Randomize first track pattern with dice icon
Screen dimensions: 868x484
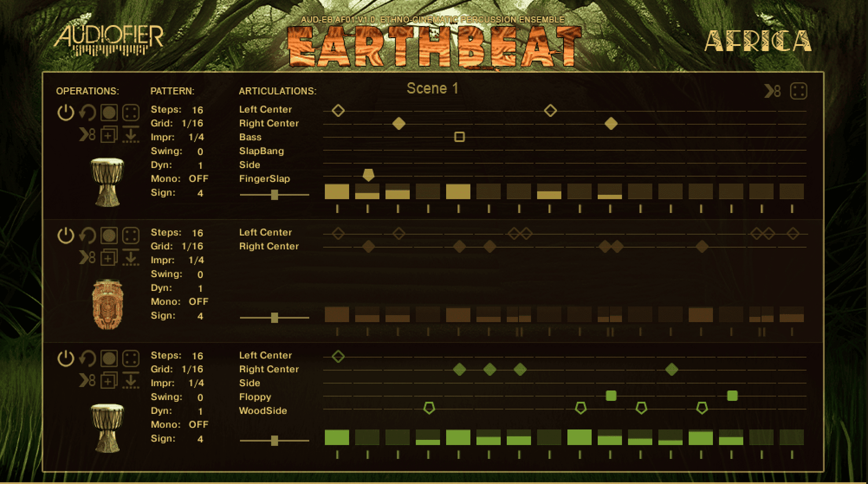coord(131,112)
